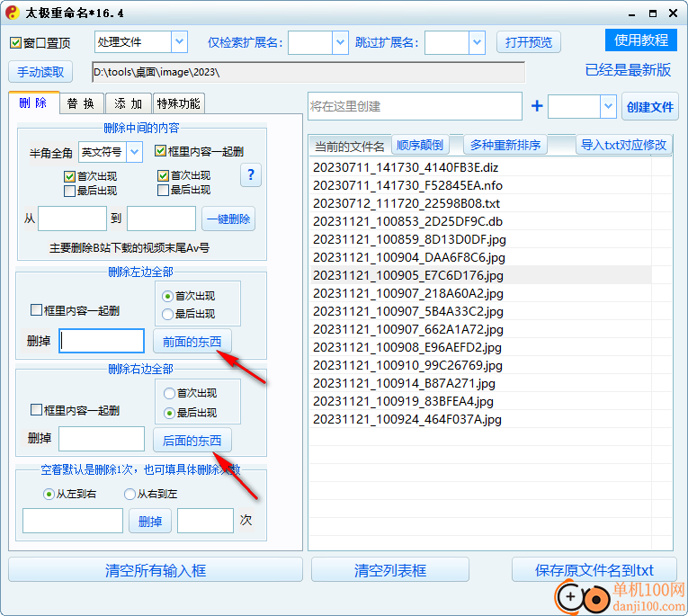Toggle left-column 最后出现 checkbox under 半角全角
This screenshot has height=616, width=688.
pyautogui.click(x=69, y=191)
